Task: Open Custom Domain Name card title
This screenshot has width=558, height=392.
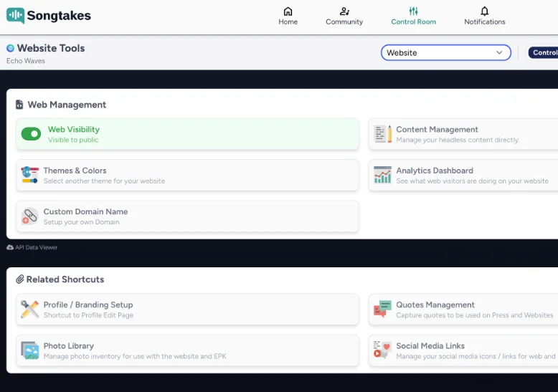Action: point(85,211)
